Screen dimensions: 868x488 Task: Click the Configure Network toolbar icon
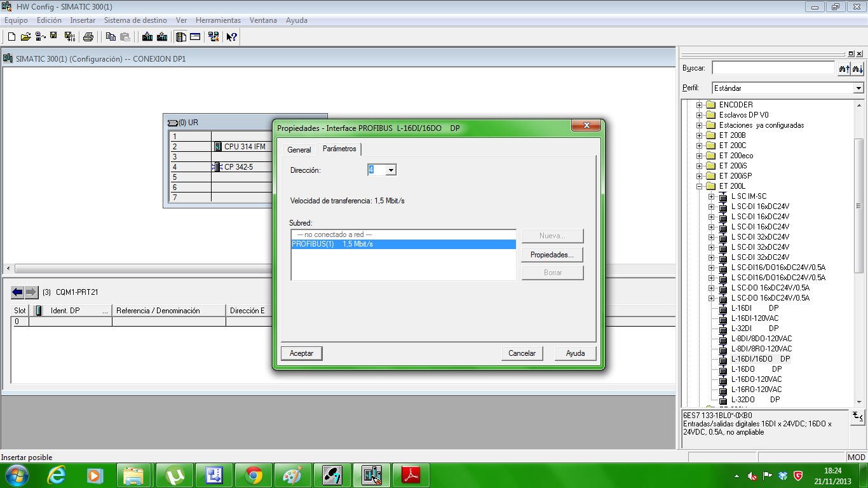coord(214,37)
